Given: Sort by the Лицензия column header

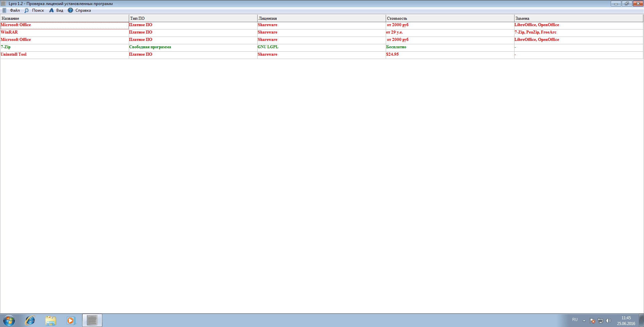Looking at the screenshot, I should [321, 18].
